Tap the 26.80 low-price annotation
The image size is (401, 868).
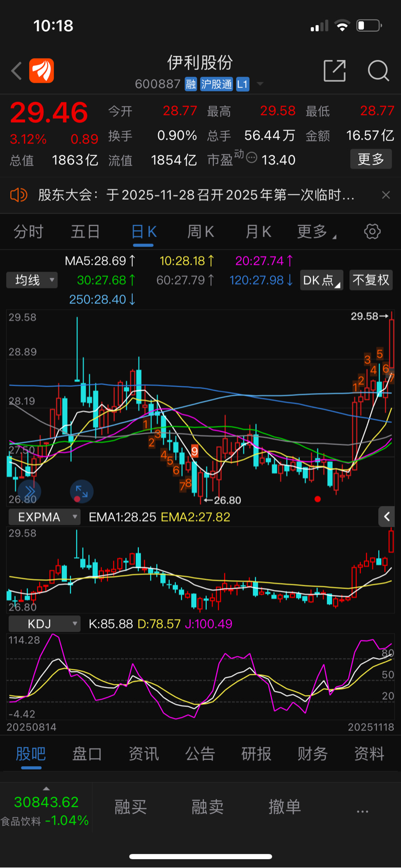click(222, 500)
